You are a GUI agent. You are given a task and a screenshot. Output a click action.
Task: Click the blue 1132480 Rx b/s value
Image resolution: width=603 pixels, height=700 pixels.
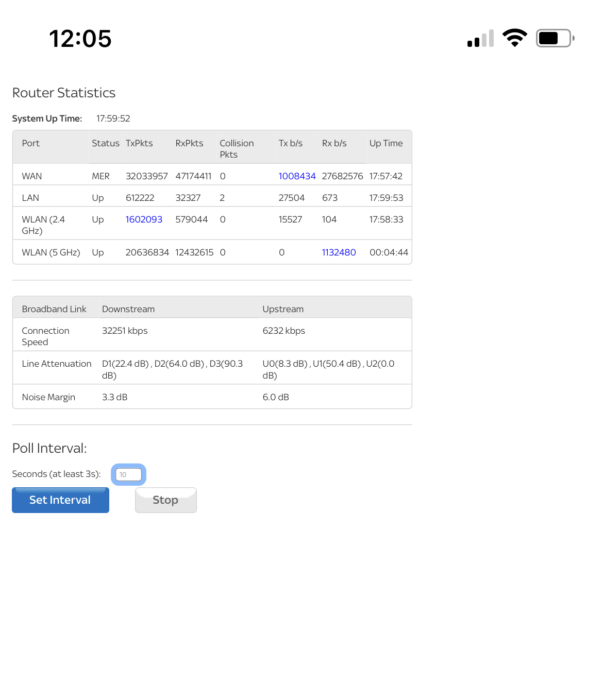(x=339, y=252)
